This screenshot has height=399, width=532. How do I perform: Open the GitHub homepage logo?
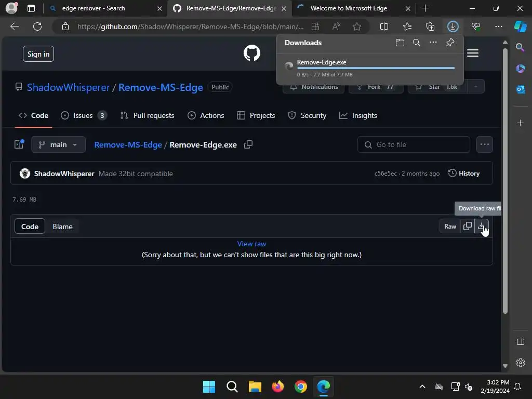(x=252, y=54)
